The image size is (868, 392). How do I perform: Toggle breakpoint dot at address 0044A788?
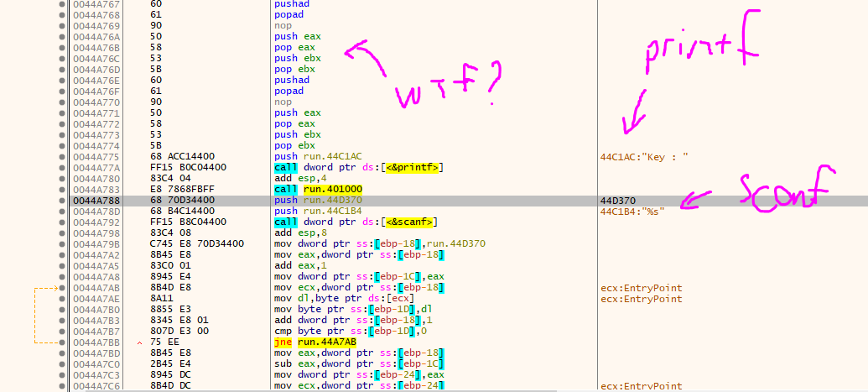pos(62,200)
